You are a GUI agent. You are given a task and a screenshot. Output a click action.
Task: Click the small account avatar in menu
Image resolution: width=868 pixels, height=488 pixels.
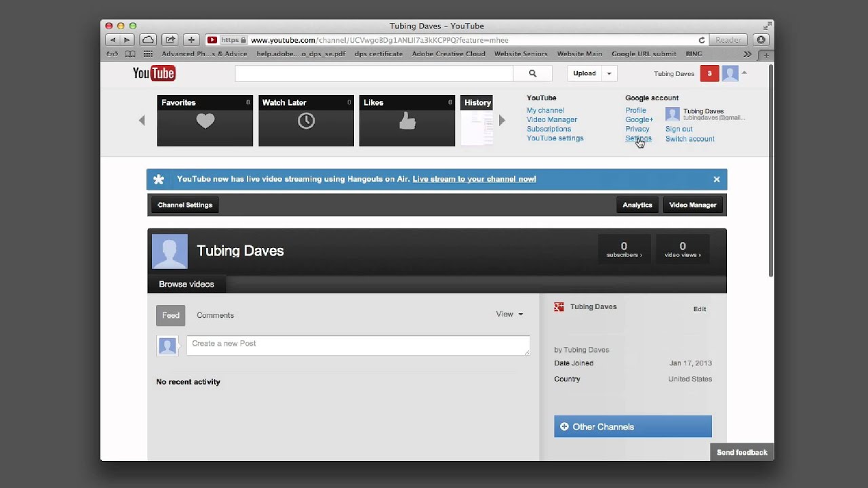tap(672, 114)
